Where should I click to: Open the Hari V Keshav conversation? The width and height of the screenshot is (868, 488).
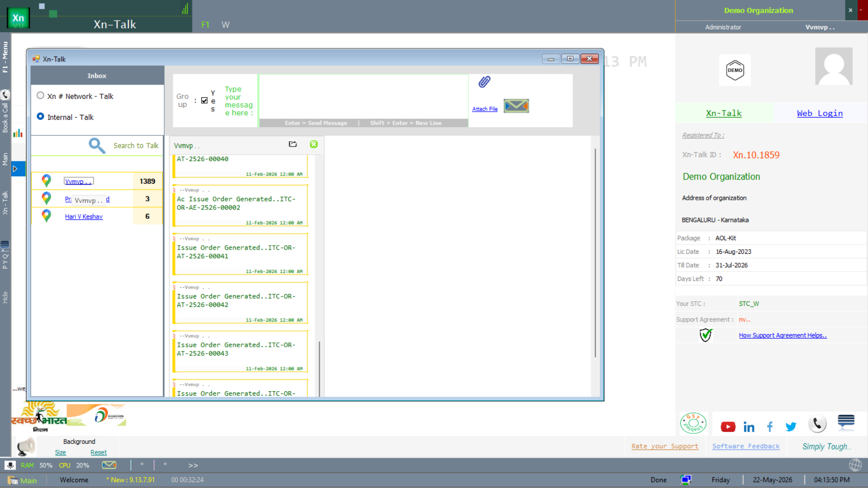(x=84, y=217)
